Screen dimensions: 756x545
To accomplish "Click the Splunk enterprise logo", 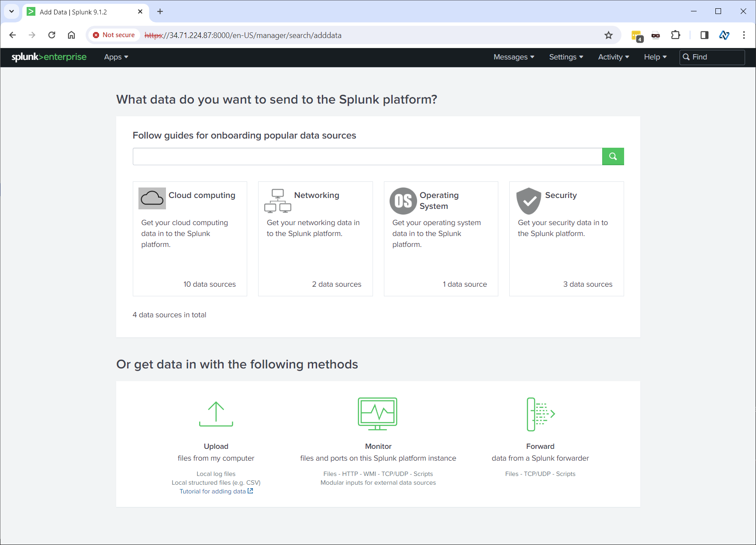I will 49,57.
